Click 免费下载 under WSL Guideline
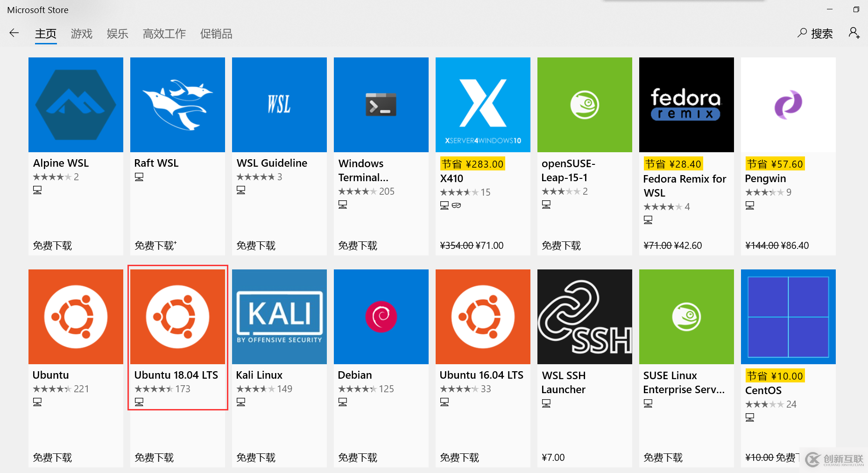Viewport: 868px width, 473px height. coord(256,246)
